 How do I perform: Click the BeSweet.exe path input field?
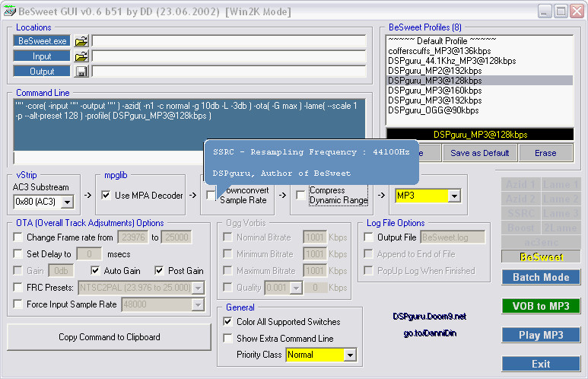(x=229, y=41)
